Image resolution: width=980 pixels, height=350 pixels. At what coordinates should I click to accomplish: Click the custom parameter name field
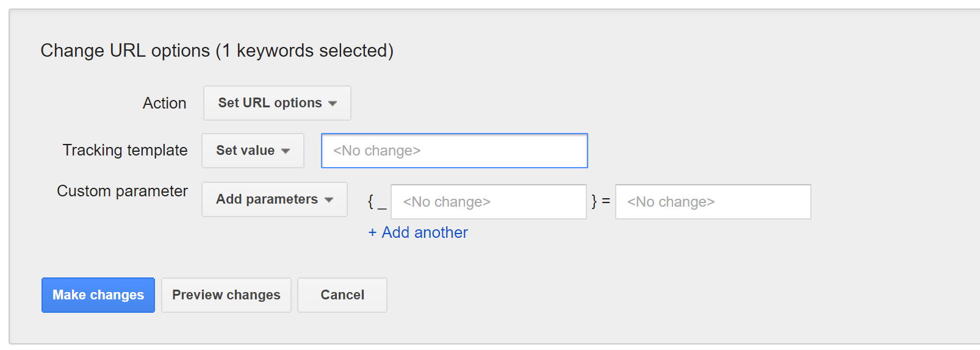pos(488,202)
